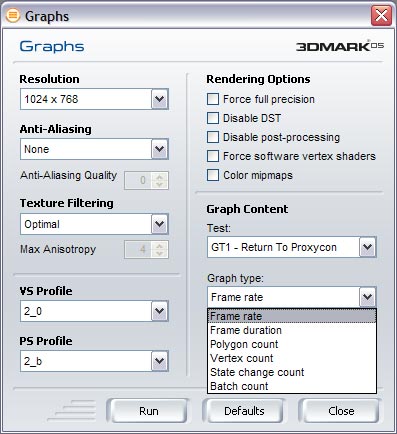Expand the VS Profile dropdown
This screenshot has width=397, height=434.
[160, 311]
